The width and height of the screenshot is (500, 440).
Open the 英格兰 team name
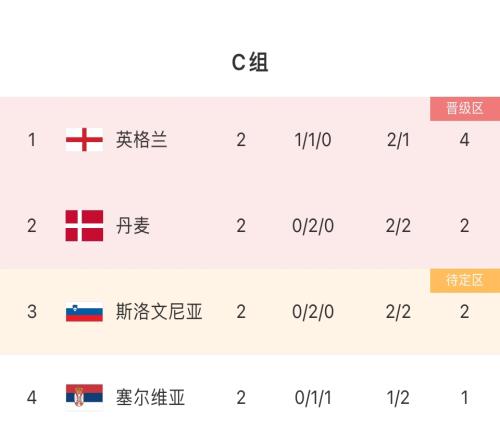[x=141, y=140]
